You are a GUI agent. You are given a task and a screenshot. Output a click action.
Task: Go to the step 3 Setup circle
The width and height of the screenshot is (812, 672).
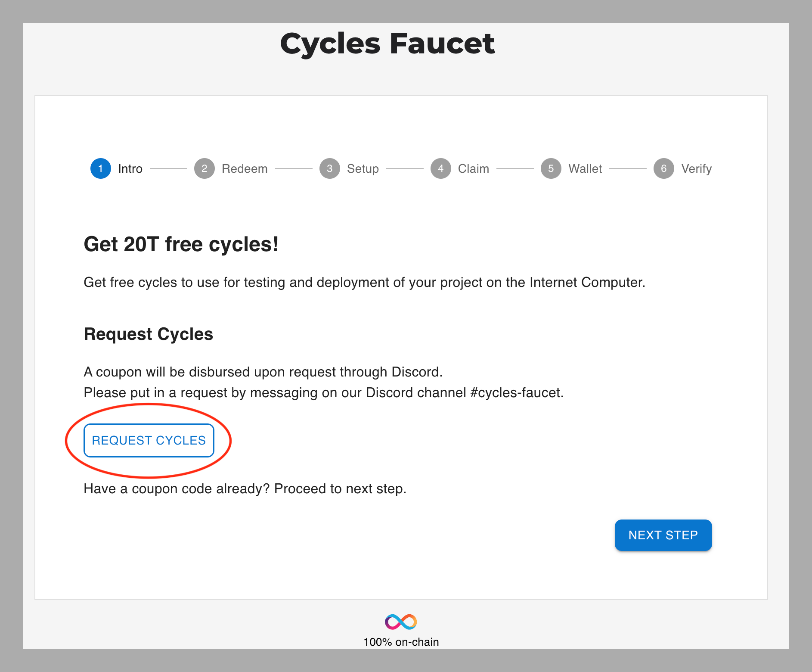pos(330,168)
